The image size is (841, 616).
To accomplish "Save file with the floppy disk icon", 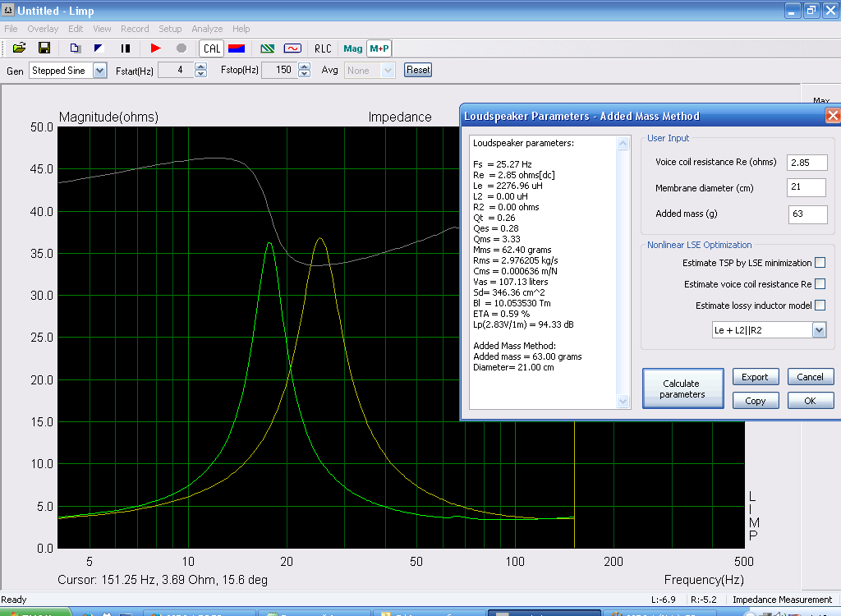I will coord(44,48).
